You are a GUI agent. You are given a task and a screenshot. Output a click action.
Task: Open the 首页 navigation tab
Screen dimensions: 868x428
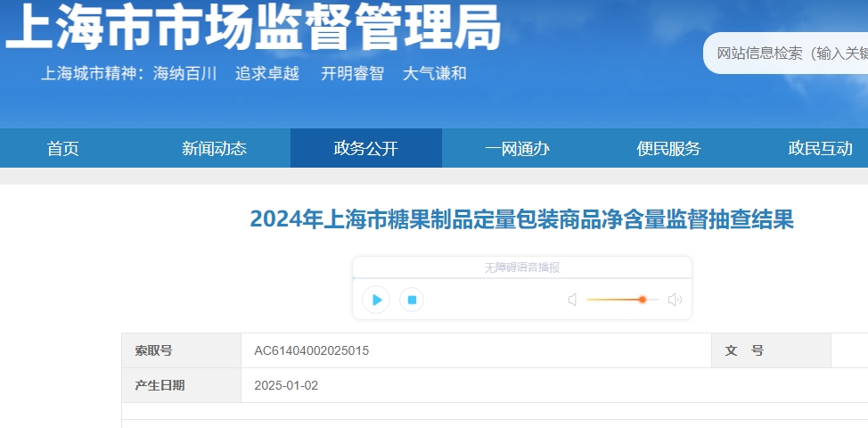63,149
